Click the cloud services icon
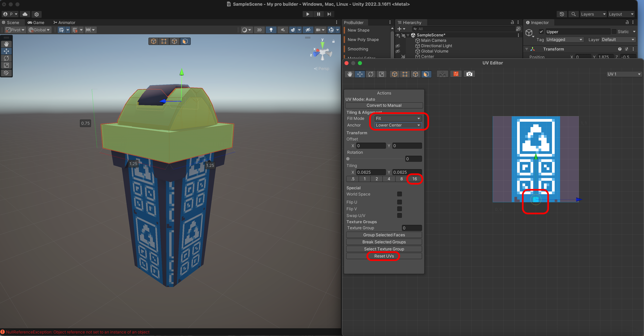Screen dimensions: 644x336 pyautogui.click(x=25, y=14)
